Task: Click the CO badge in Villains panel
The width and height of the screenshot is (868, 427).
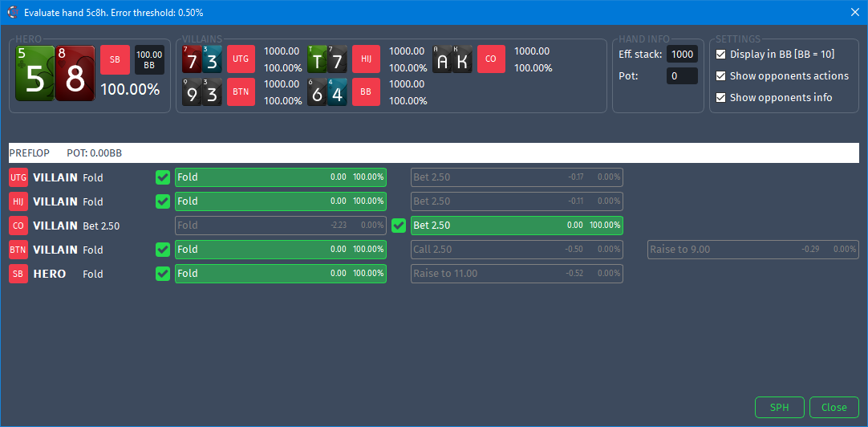Action: pyautogui.click(x=491, y=59)
